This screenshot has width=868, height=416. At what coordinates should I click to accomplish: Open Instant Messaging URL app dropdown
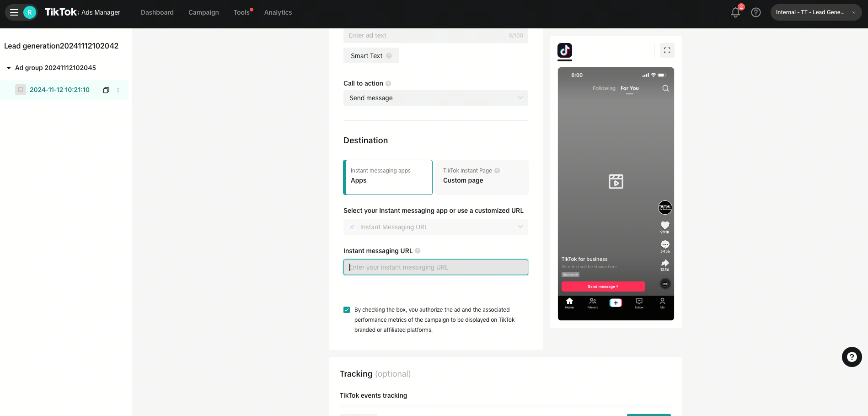point(436,227)
